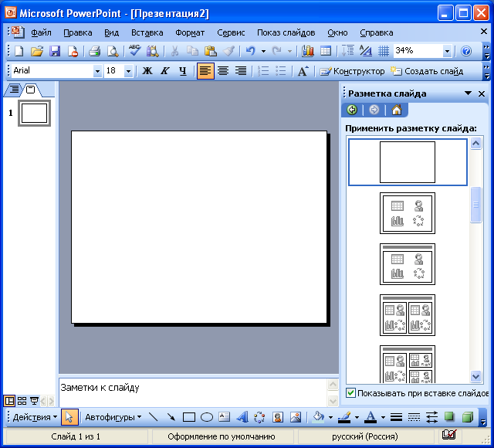
Task: Apply font color with underlined A
Action: coord(370,417)
